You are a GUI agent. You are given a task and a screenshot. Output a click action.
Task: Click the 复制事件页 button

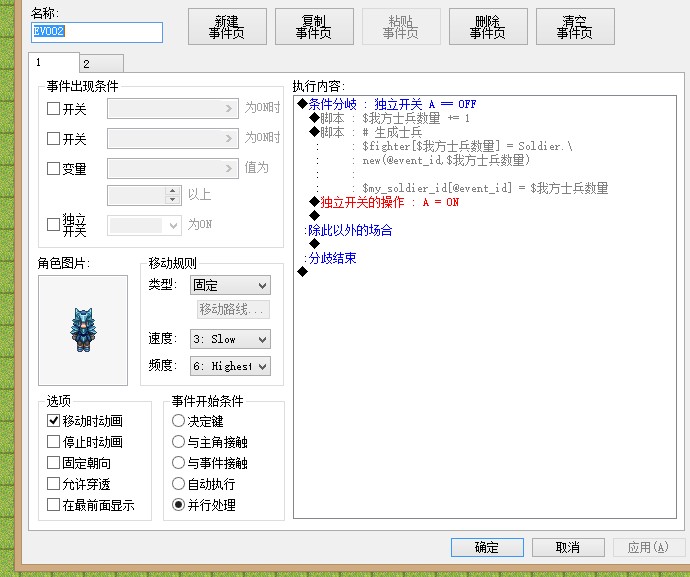coord(314,26)
